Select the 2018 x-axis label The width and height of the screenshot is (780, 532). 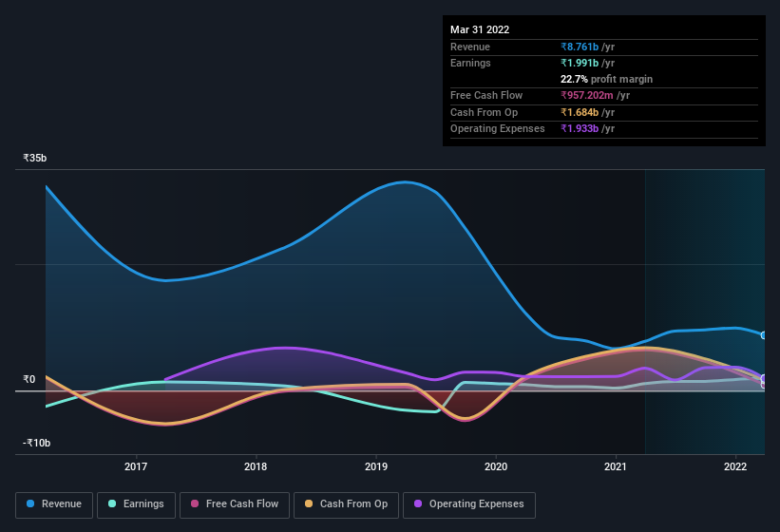point(256,466)
